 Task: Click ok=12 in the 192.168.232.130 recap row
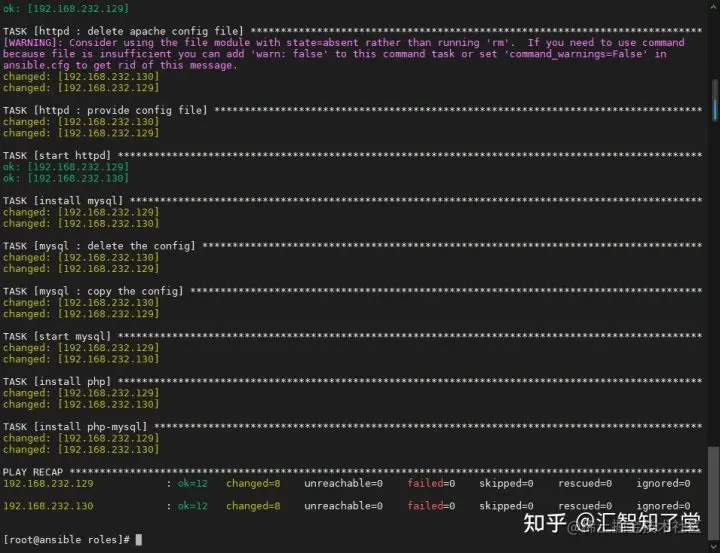pos(193,506)
